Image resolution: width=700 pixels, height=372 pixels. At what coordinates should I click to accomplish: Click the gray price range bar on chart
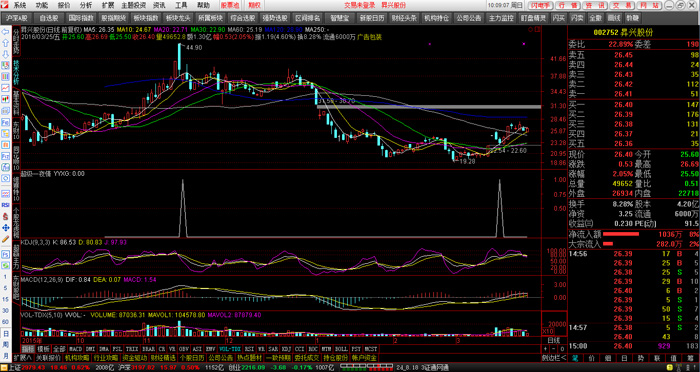(429, 107)
